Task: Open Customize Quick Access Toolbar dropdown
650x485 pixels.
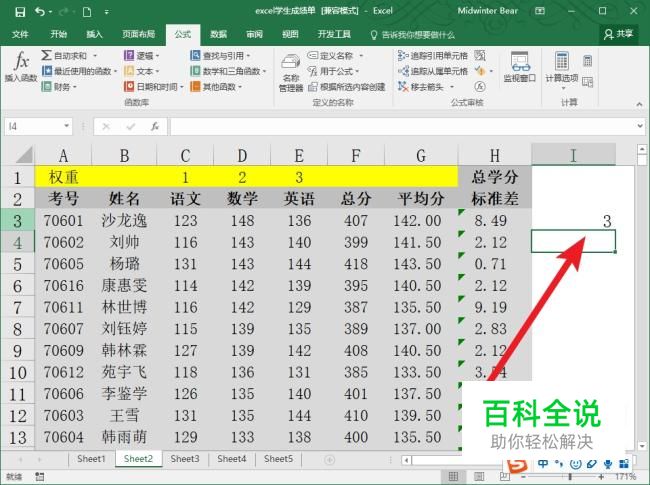Action: pyautogui.click(x=107, y=12)
